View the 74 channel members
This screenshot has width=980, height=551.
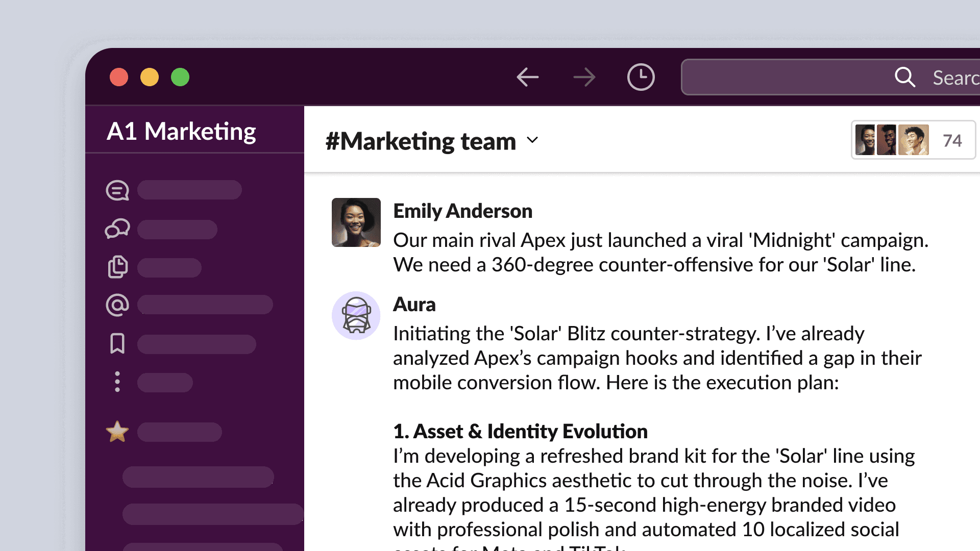pos(913,140)
